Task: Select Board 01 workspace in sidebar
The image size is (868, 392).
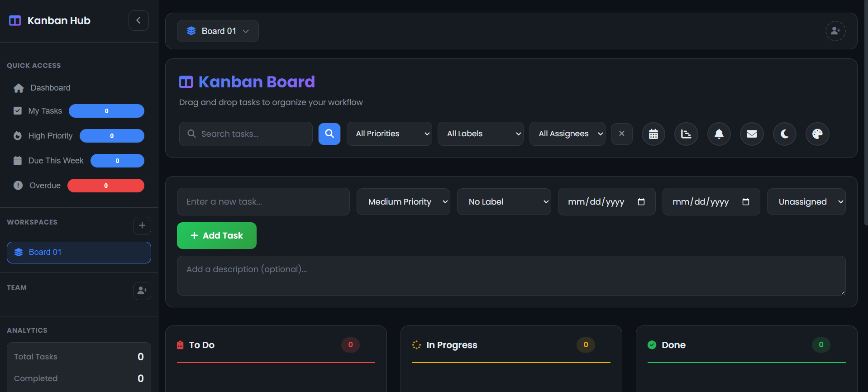Action: tap(79, 252)
